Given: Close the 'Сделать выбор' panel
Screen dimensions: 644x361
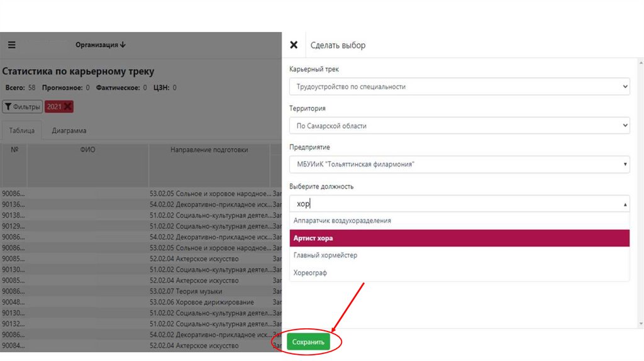Looking at the screenshot, I should click(293, 45).
